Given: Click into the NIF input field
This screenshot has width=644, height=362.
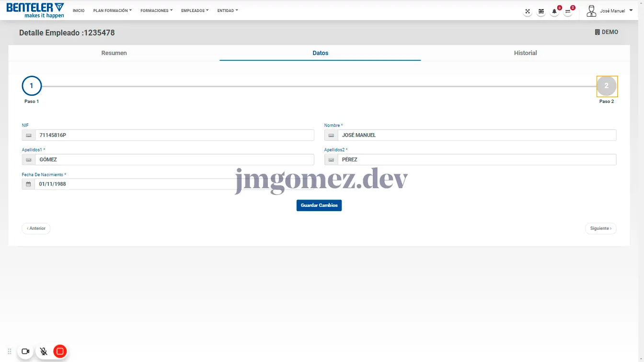Looking at the screenshot, I should click(x=174, y=136).
